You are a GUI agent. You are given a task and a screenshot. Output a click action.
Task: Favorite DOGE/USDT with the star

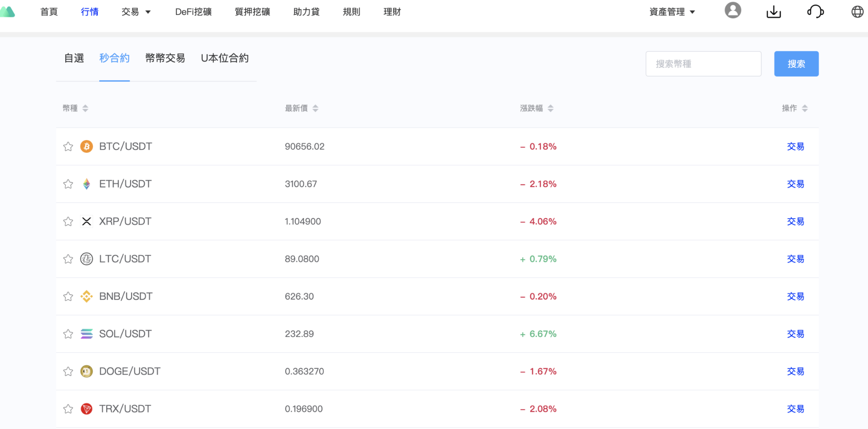(x=68, y=371)
